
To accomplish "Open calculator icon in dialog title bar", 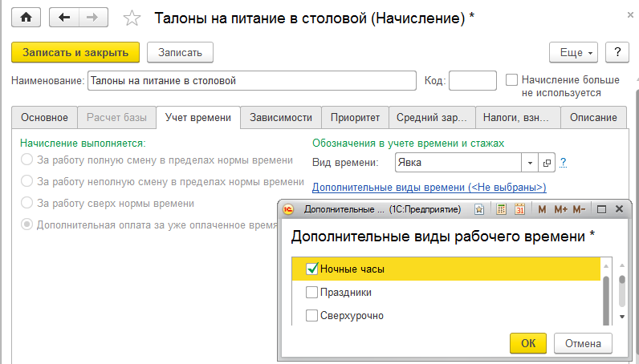I will (x=501, y=209).
